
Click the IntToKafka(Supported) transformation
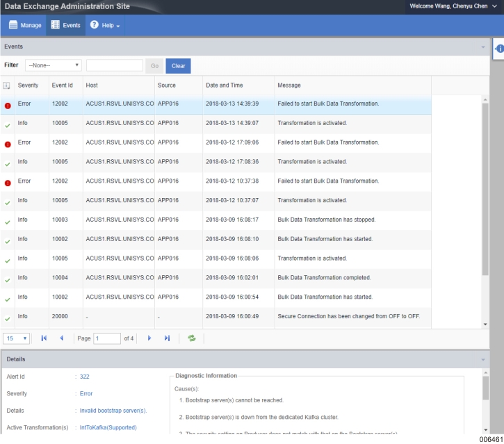pyautogui.click(x=108, y=427)
